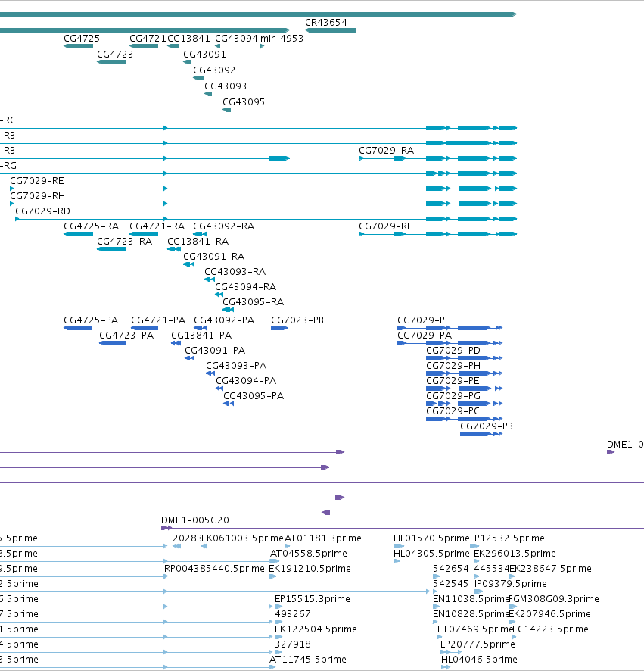The image size is (644, 671).
Task: Click the blue bar under CG4723-PA
Action: tap(113, 343)
